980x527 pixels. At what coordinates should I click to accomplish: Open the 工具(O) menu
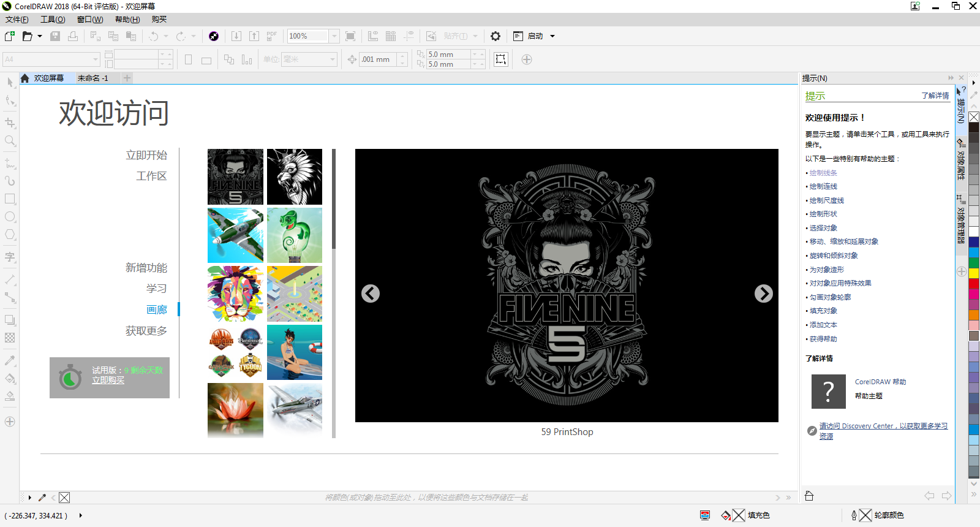[53, 20]
